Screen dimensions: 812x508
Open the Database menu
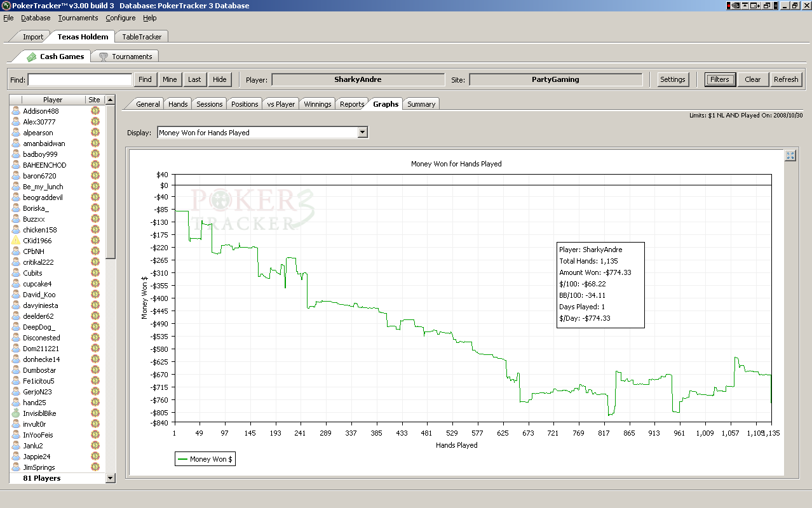click(36, 18)
